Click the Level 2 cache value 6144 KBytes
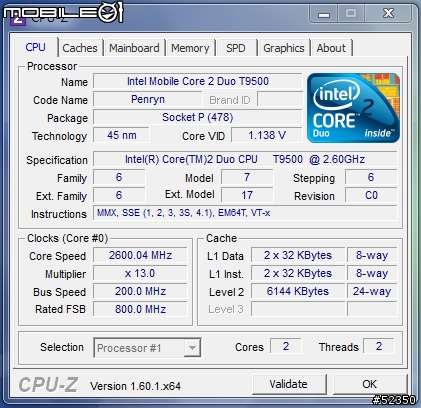 point(298,291)
